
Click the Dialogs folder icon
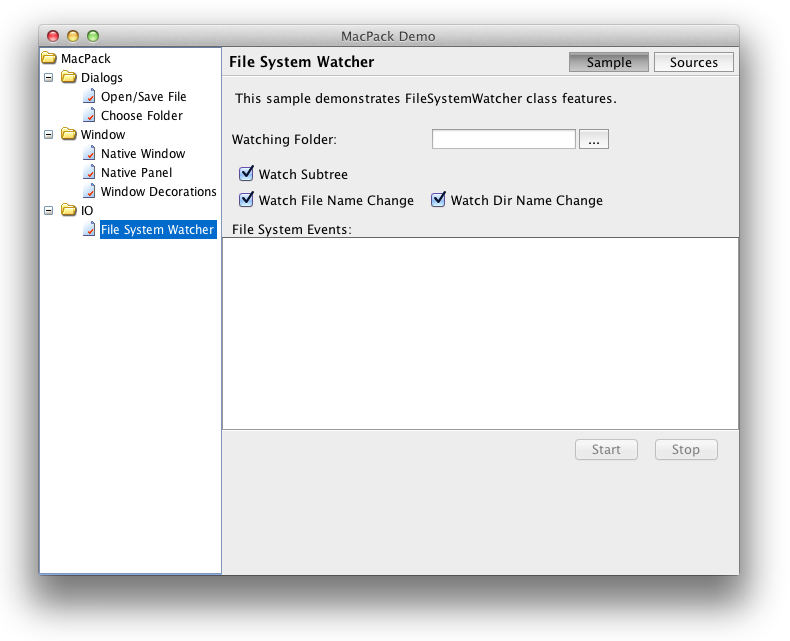pos(69,77)
